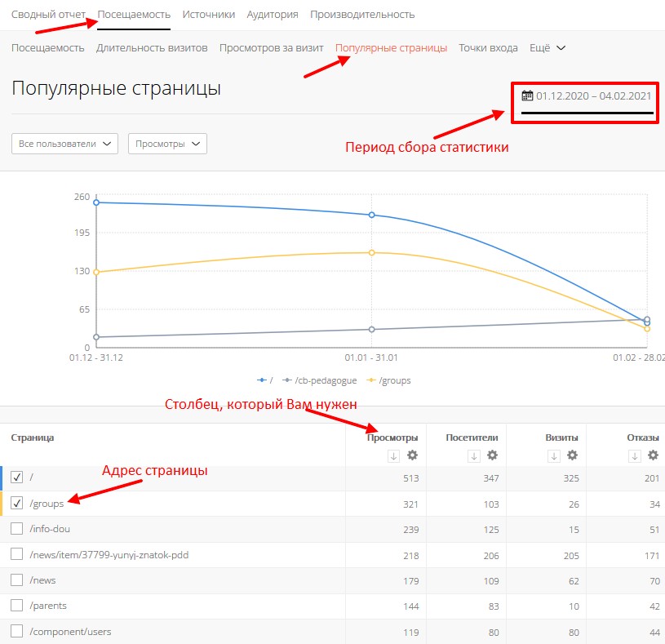This screenshot has width=665, height=644.
Task: Open the /parents page link
Action: coord(48,606)
